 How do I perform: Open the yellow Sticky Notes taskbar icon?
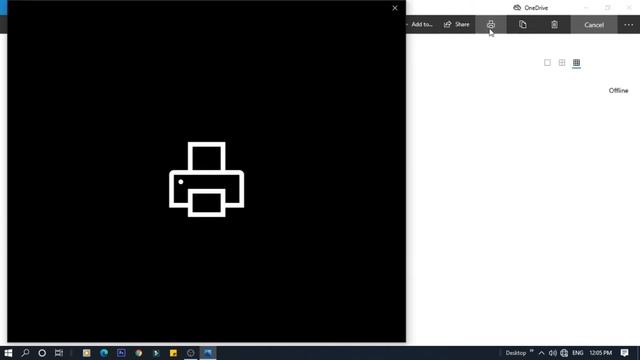pos(173,353)
